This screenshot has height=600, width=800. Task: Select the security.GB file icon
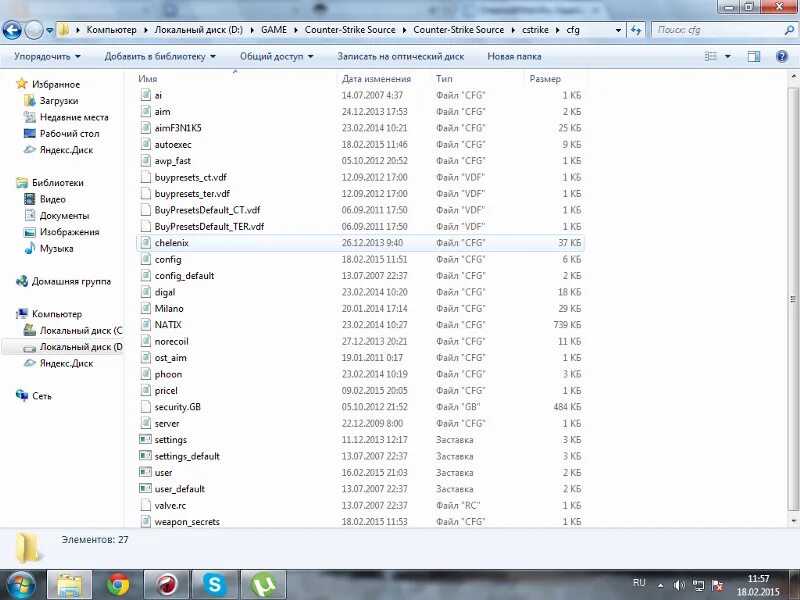[145, 407]
